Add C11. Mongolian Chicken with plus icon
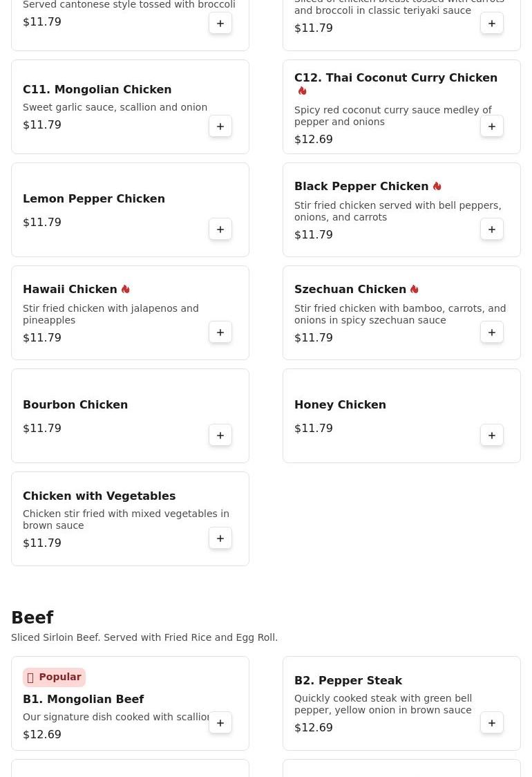The height and width of the screenshot is (777, 532). (x=220, y=127)
